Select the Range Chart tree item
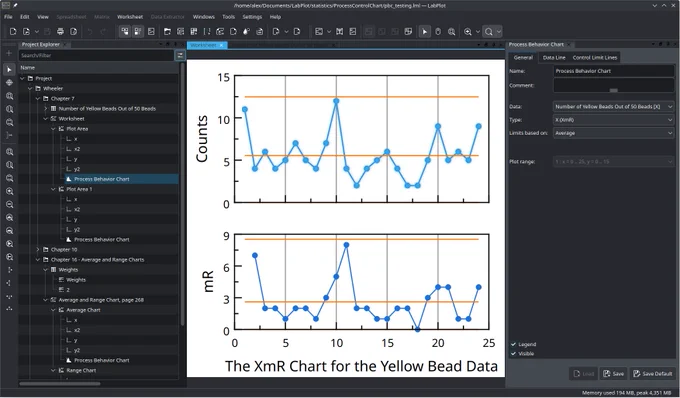 [x=81, y=371]
